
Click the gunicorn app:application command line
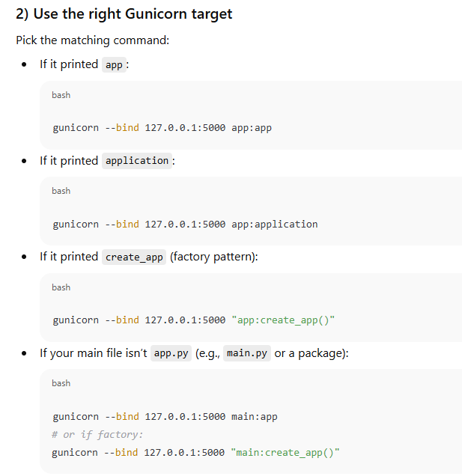pos(185,225)
